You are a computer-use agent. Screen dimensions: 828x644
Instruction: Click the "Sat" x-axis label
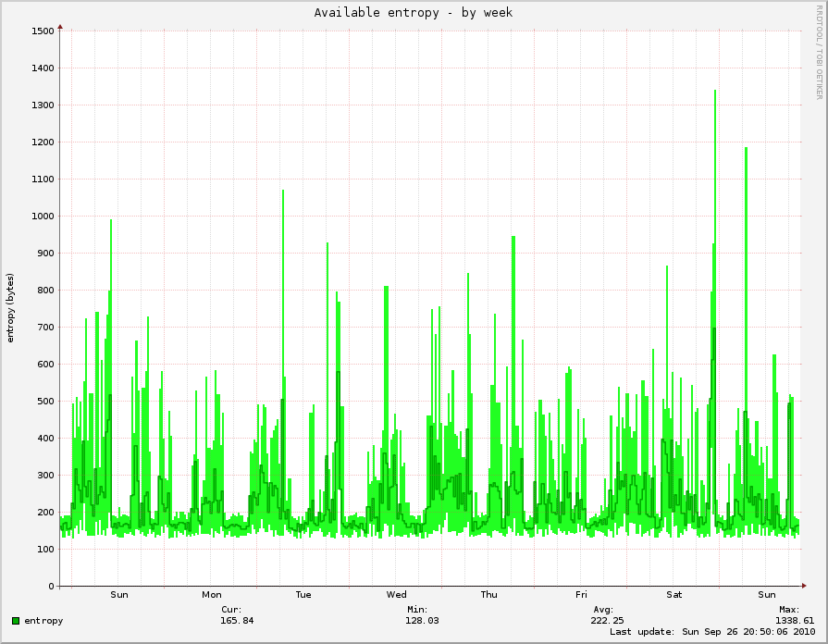pos(674,594)
